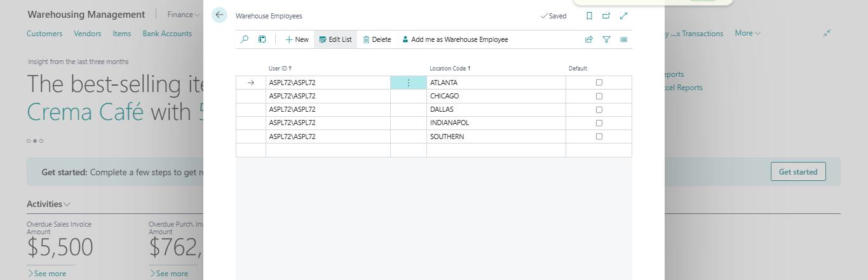Toggle list view layout icon
This screenshot has height=280, width=868.
coord(623,39)
